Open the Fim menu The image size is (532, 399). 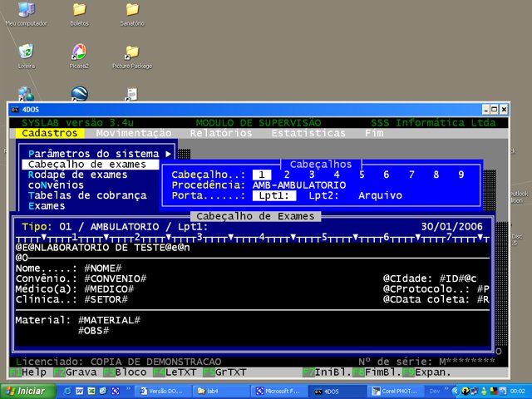374,133
